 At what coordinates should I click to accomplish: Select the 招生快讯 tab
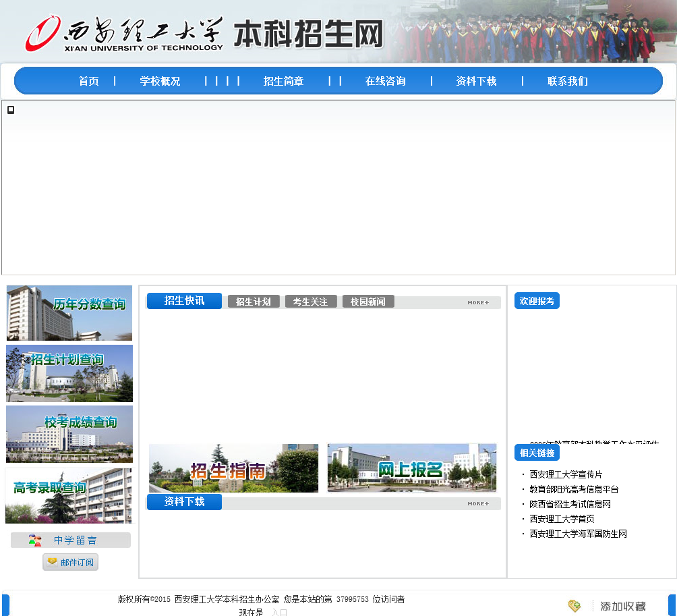click(184, 301)
